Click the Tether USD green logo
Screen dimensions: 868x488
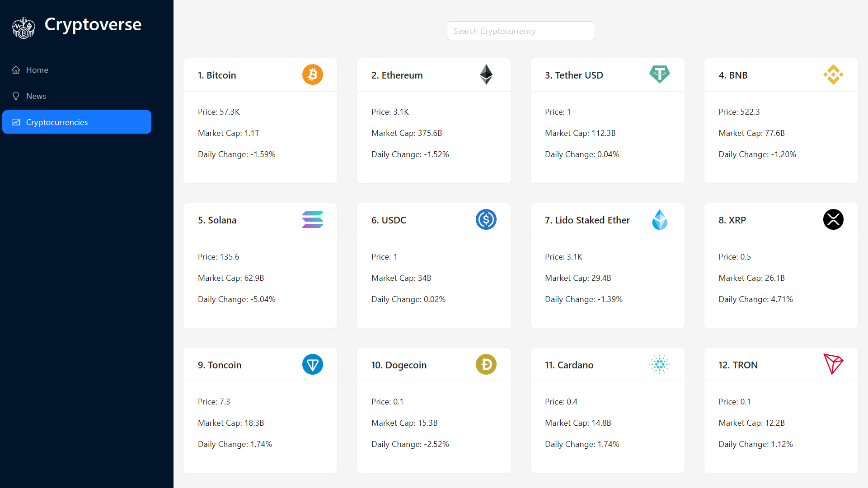tap(659, 74)
